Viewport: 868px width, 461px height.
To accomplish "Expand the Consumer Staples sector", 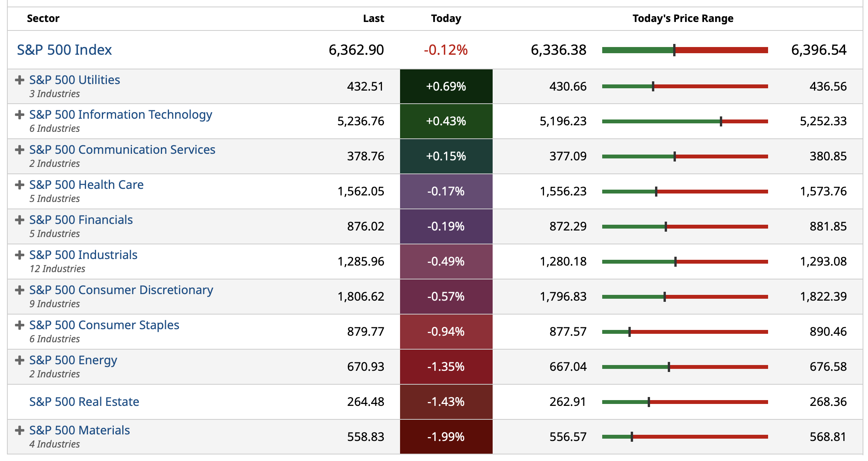I will [19, 325].
